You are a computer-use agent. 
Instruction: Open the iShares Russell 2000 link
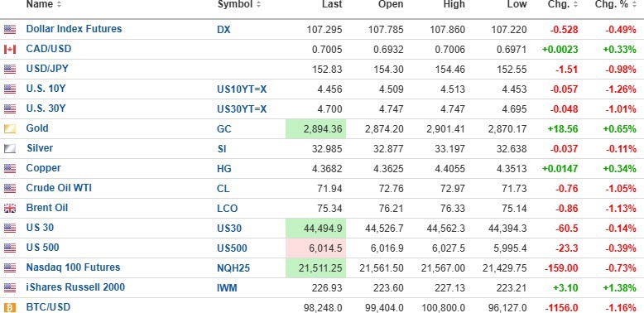[75, 287]
